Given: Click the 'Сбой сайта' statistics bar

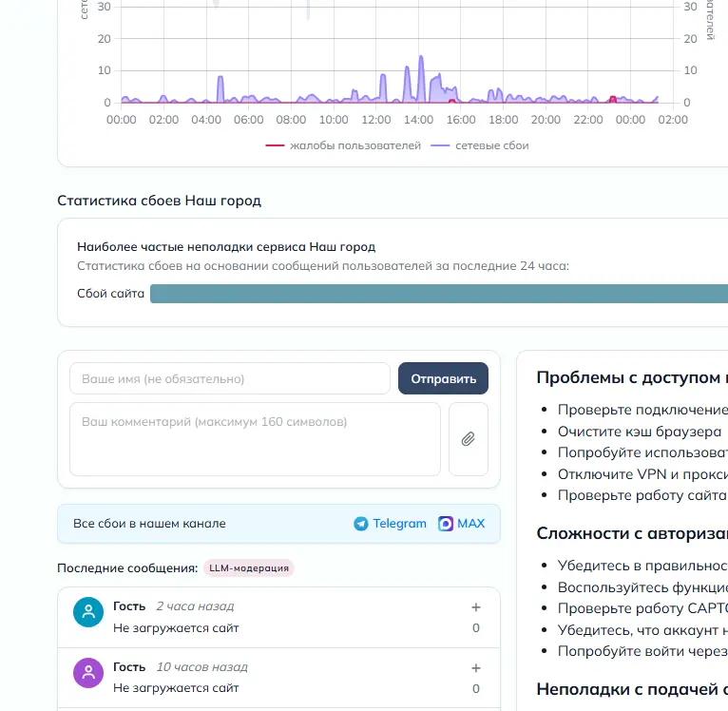Looking at the screenshot, I should [439, 294].
